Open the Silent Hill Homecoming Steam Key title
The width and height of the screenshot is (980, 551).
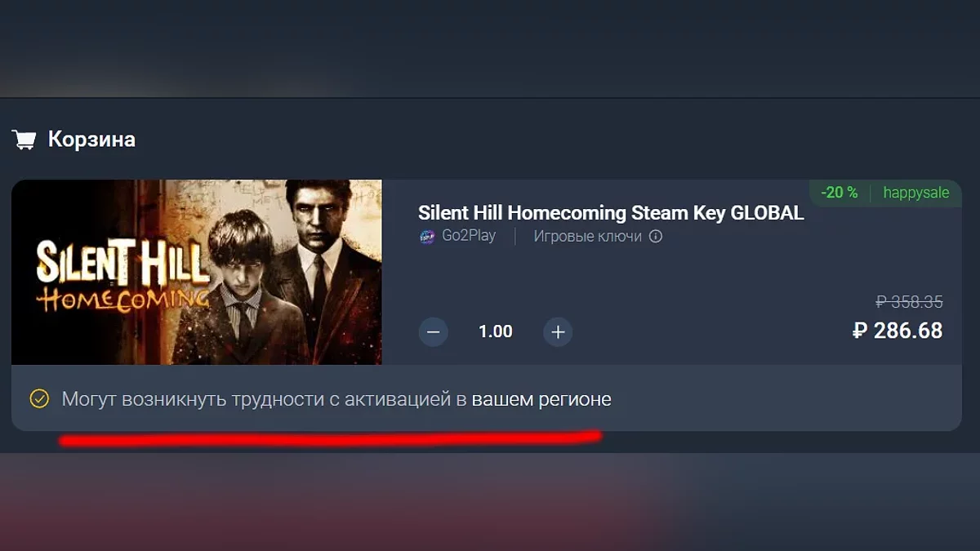click(611, 213)
